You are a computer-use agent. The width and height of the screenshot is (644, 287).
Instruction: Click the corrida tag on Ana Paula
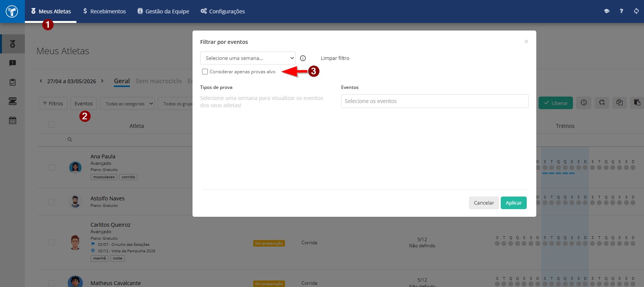click(128, 177)
